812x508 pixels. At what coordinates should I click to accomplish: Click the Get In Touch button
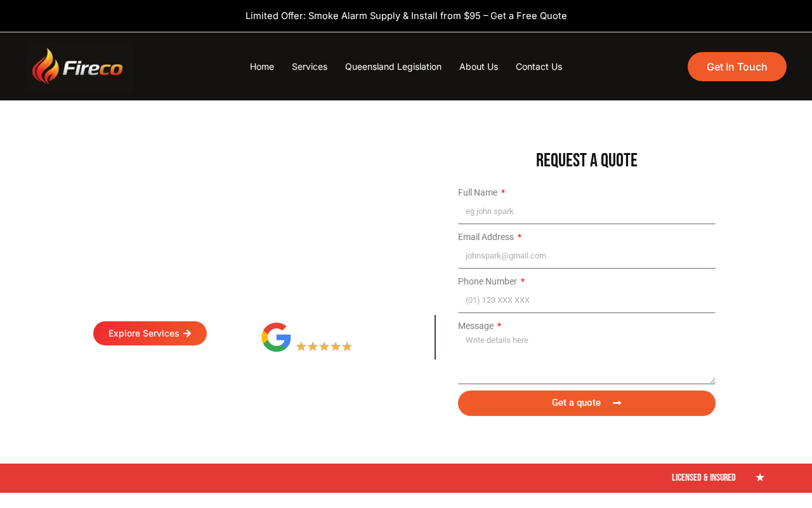coord(737,67)
